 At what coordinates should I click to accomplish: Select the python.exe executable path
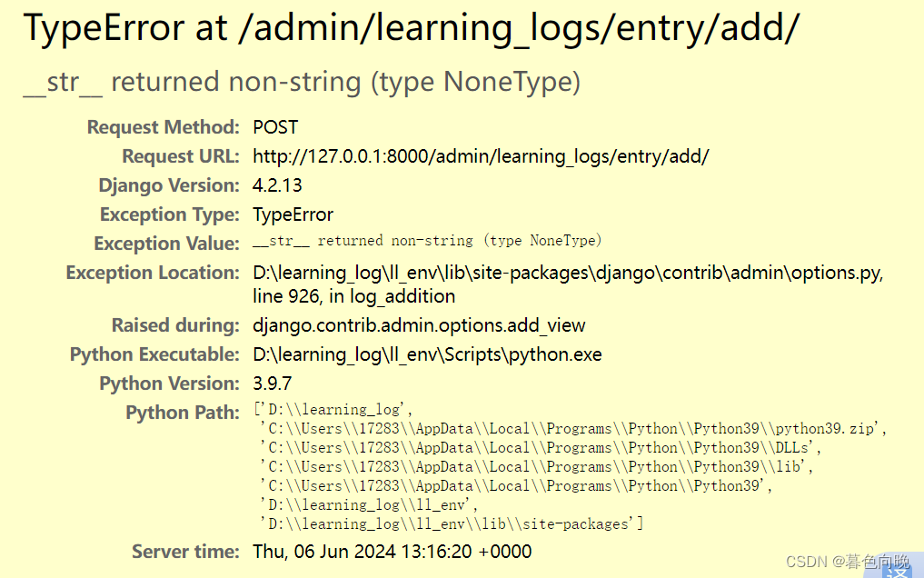(x=427, y=354)
